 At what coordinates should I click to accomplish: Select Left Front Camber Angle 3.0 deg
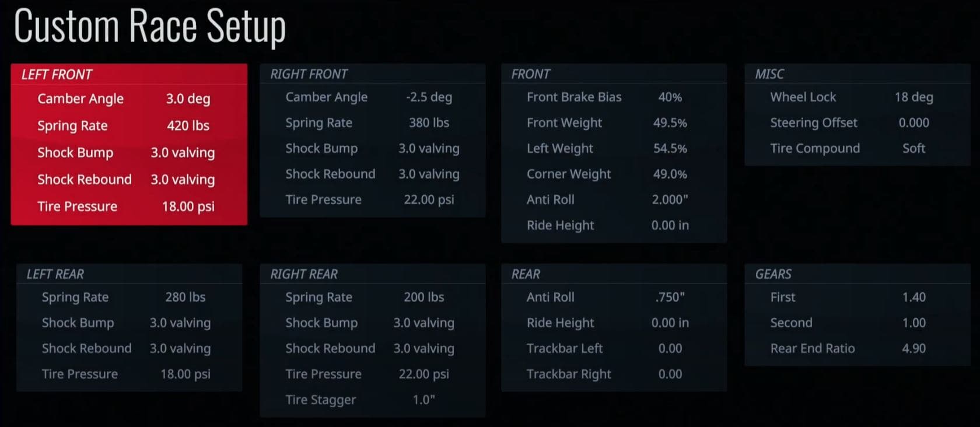(x=129, y=99)
